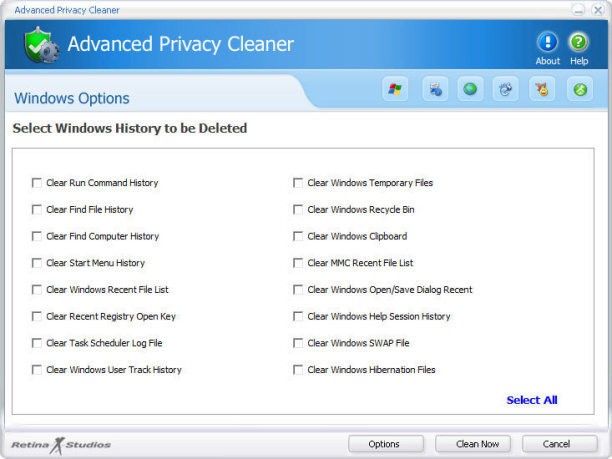
Task: Click the green shield logo icon
Action: pyautogui.click(x=41, y=45)
